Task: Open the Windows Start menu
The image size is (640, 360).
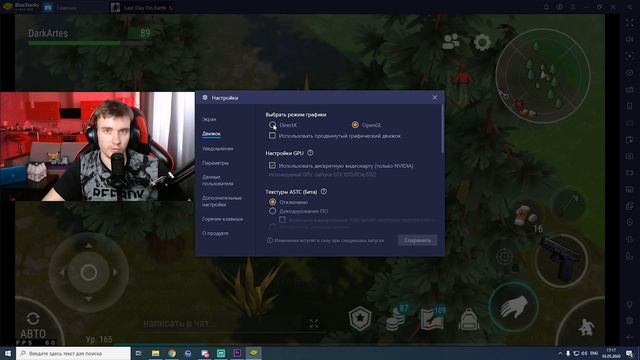Action: tap(7, 353)
